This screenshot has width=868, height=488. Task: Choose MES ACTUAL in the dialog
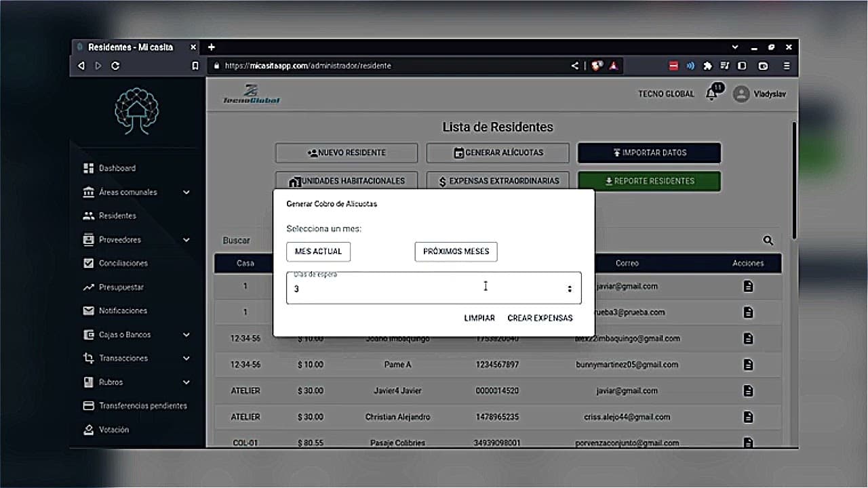click(318, 251)
